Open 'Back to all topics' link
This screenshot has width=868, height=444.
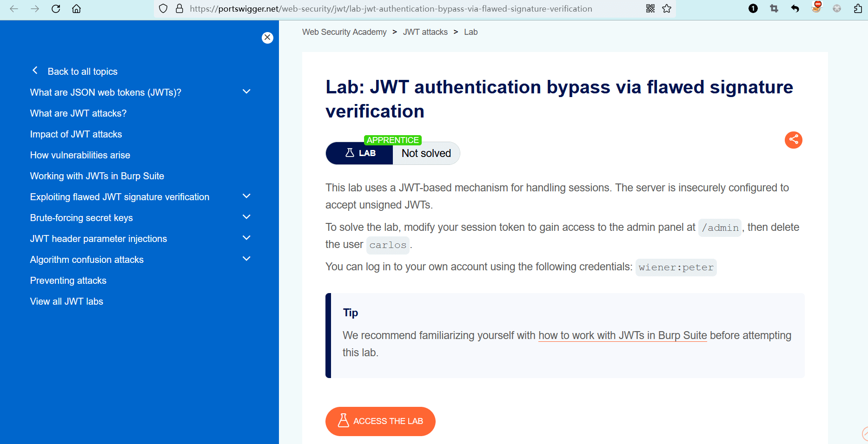tap(82, 72)
